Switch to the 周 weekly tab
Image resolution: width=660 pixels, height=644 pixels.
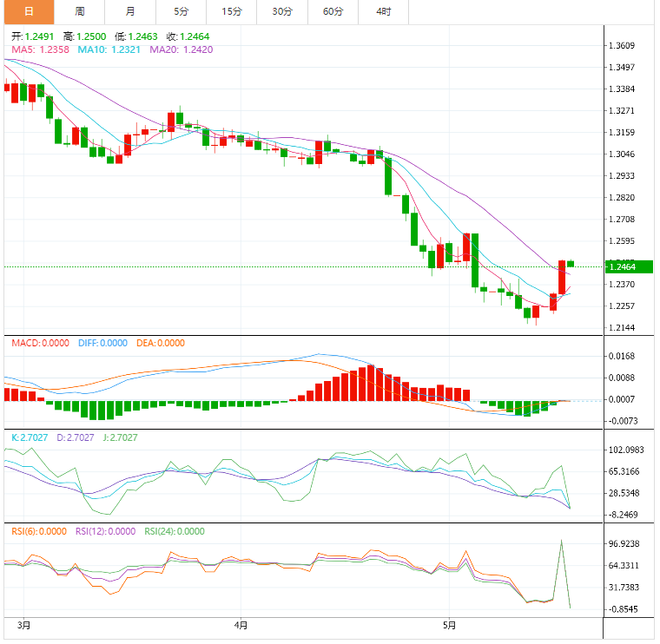tap(80, 11)
